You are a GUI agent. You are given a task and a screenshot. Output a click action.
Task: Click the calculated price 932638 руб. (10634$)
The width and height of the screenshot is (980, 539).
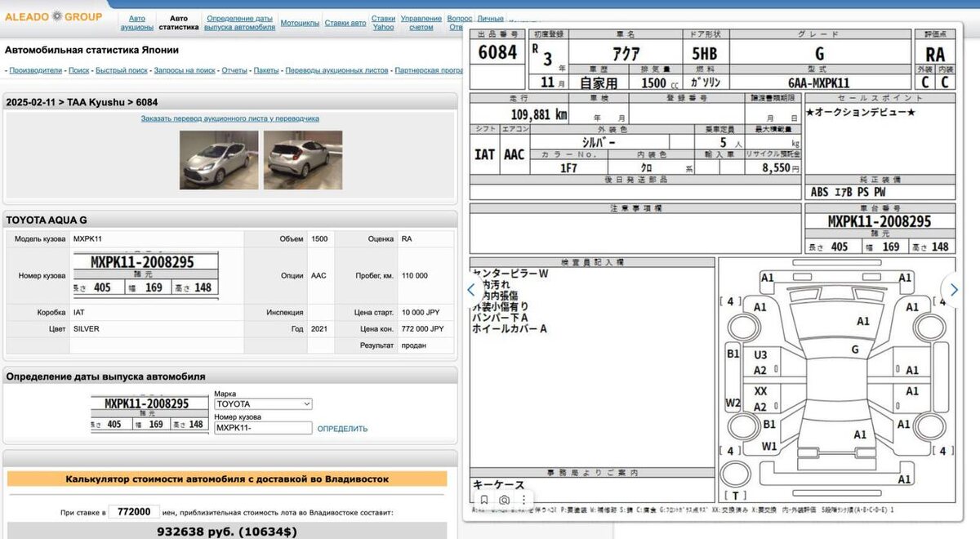click(227, 532)
